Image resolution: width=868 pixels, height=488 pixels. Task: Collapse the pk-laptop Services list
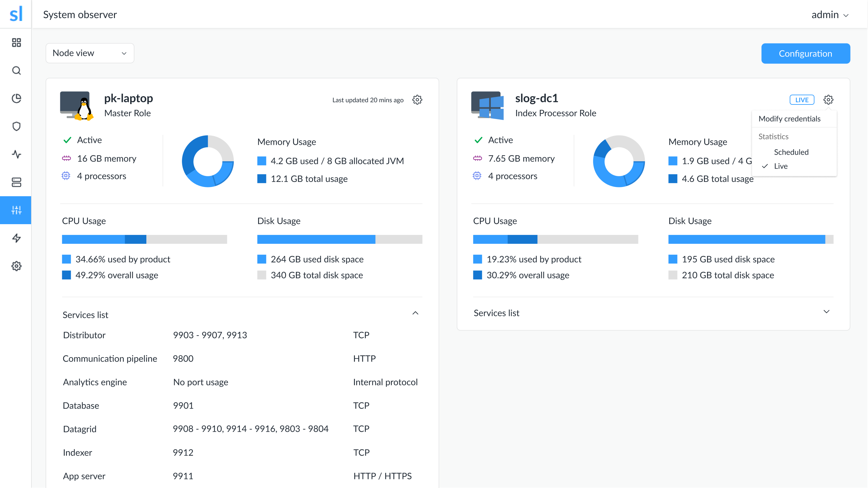(416, 313)
